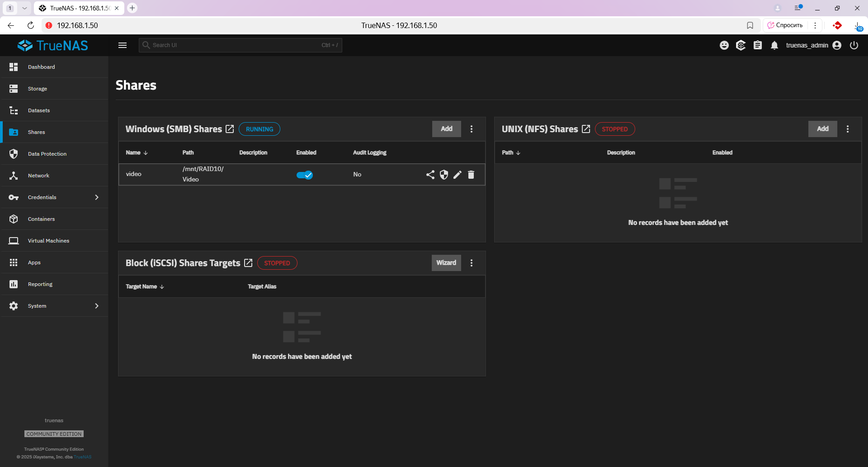Click the power button icon
The image size is (868, 467).
854,45
